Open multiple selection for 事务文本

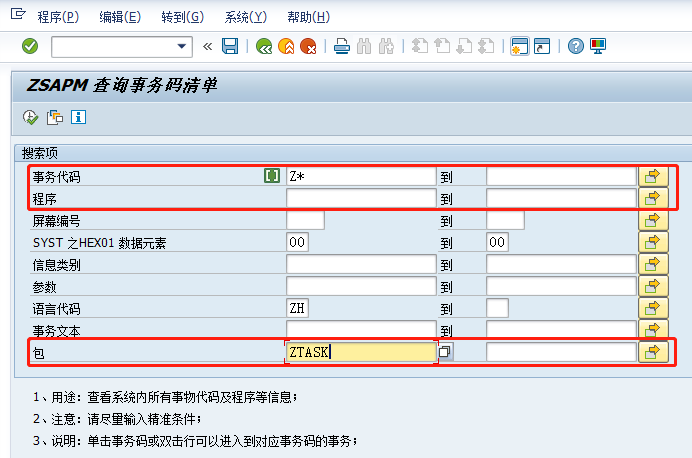click(653, 329)
